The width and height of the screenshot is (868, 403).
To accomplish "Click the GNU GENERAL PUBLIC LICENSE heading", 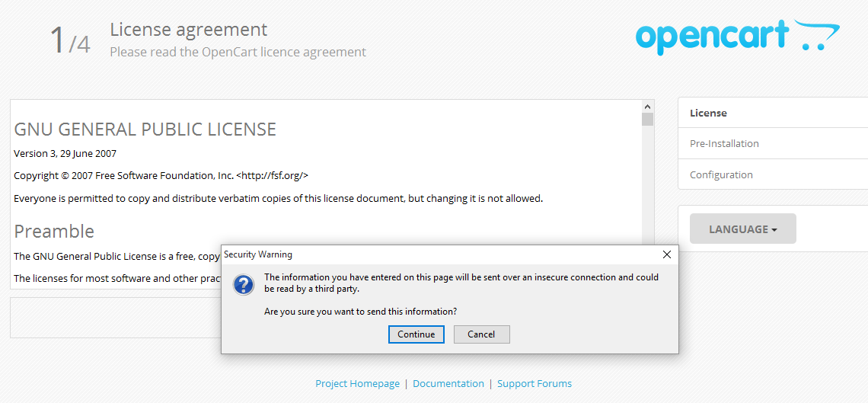I will pyautogui.click(x=145, y=130).
